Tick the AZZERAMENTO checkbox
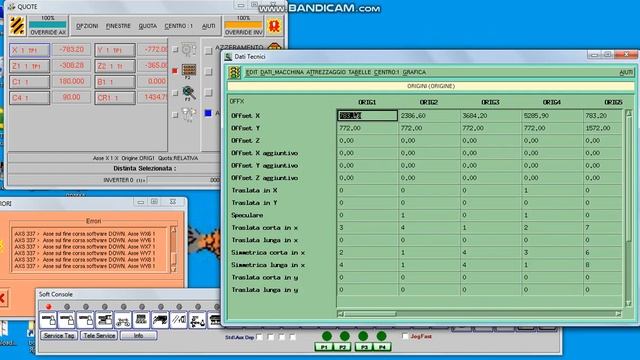This screenshot has width=640, height=360. coord(209,50)
